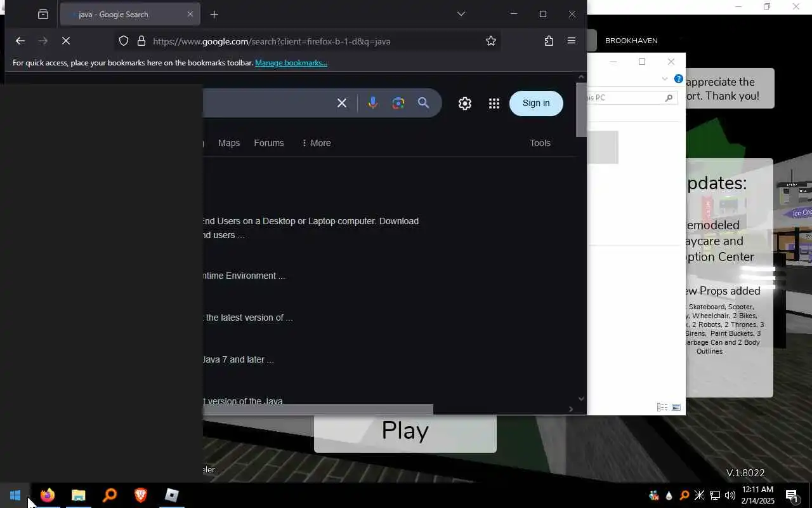This screenshot has height=508, width=812.
Task: Click result text 'the latest version of ...'
Action: (249, 317)
